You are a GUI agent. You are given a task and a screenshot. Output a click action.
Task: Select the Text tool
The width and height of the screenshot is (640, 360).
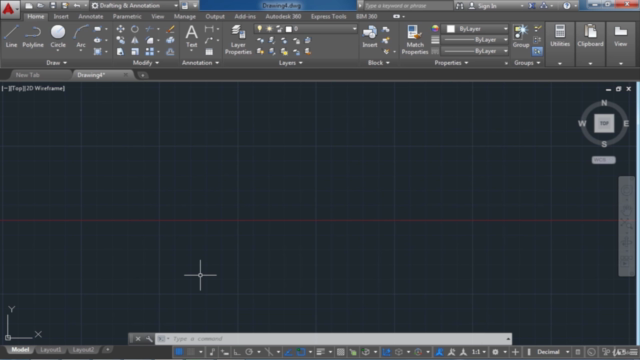point(191,36)
